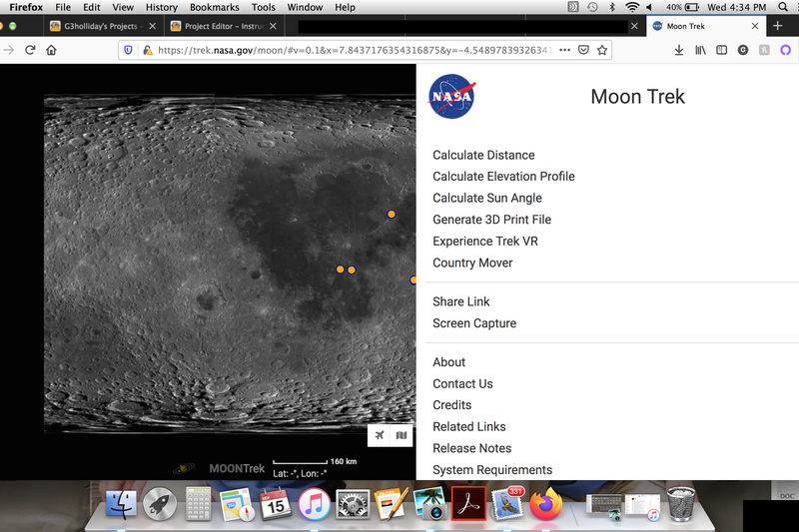This screenshot has width=799, height=532.
Task: Bookmark this page with the star
Action: click(602, 50)
